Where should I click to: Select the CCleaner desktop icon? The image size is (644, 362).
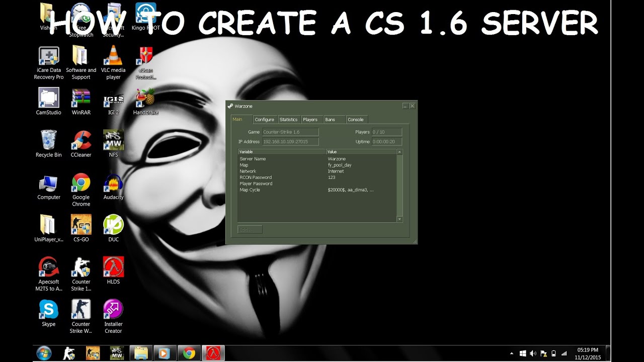(x=81, y=144)
